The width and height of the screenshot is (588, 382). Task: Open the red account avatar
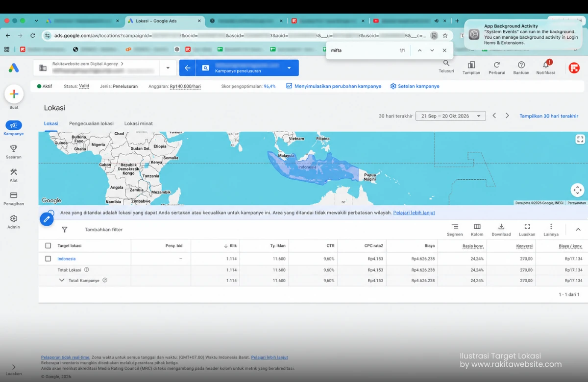tap(574, 68)
